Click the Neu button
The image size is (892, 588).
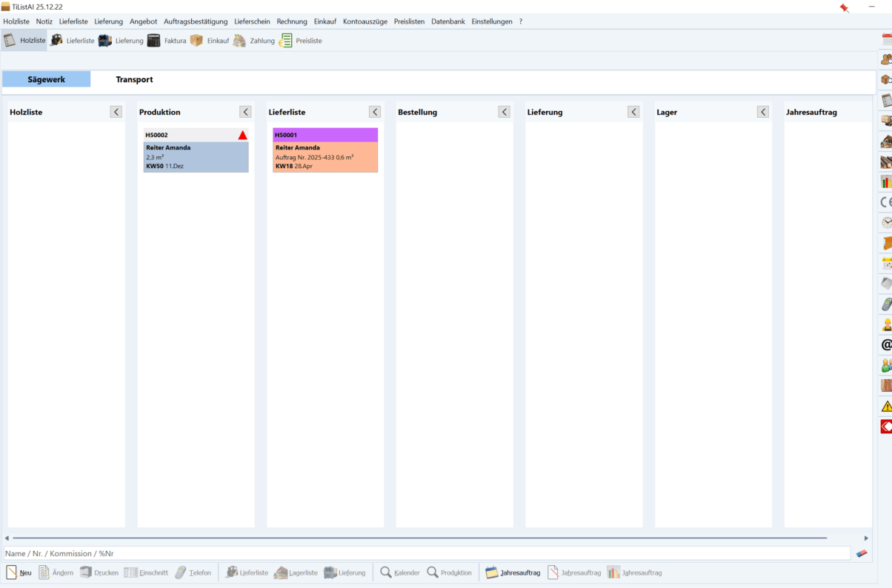tap(19, 572)
